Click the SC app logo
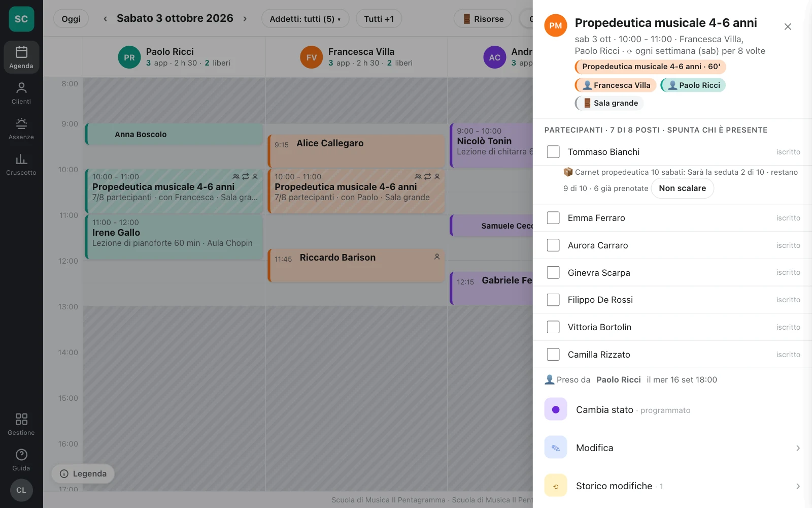The height and width of the screenshot is (508, 812). pos(21,19)
